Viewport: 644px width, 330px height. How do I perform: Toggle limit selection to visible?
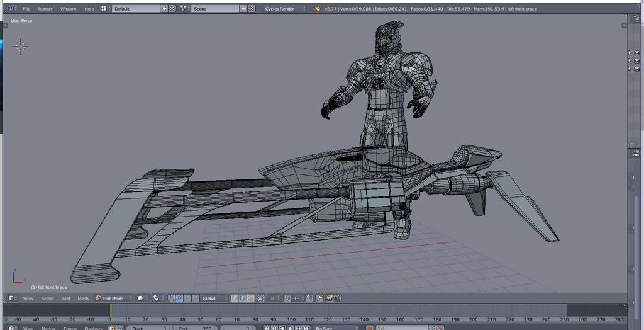[261, 298]
